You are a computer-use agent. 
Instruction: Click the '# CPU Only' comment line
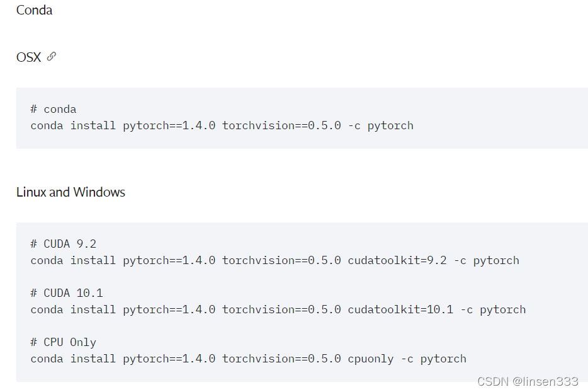coord(64,342)
